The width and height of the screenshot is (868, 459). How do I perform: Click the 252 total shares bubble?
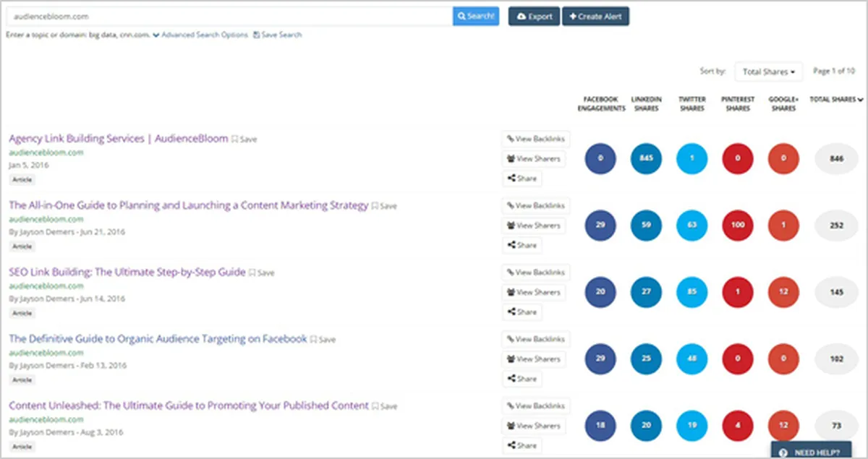[x=836, y=226]
